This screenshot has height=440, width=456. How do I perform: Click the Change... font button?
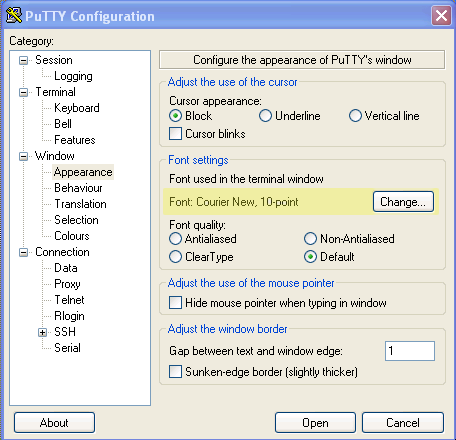(x=403, y=202)
